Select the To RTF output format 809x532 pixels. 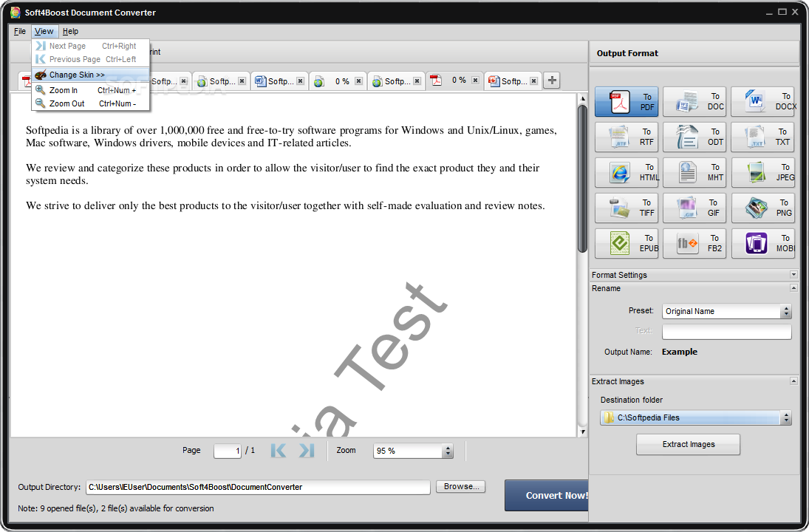click(627, 137)
